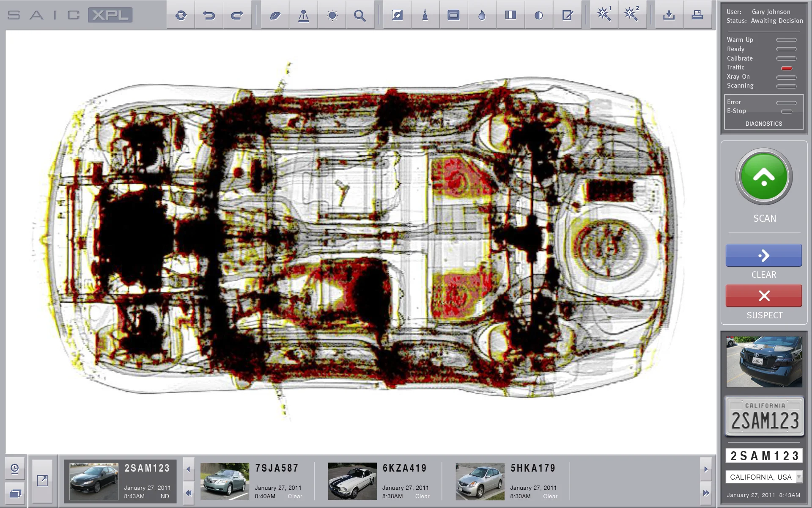Select the magnifier zoom tool
This screenshot has width=812, height=508.
point(360,16)
